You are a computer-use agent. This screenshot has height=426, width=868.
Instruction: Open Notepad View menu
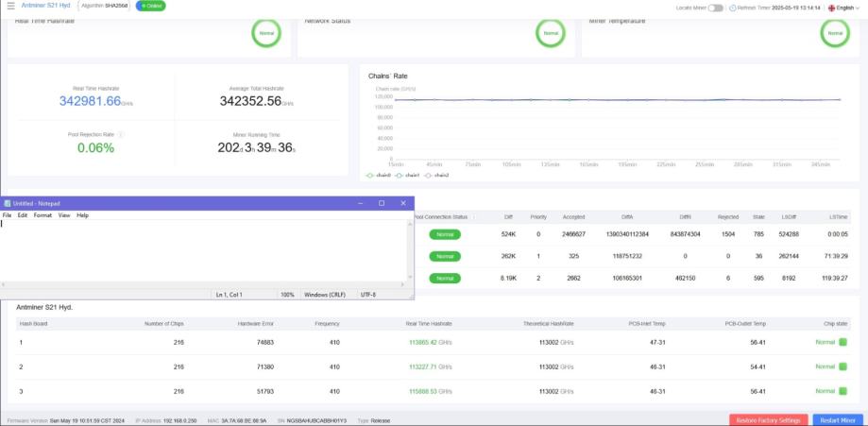pos(64,215)
